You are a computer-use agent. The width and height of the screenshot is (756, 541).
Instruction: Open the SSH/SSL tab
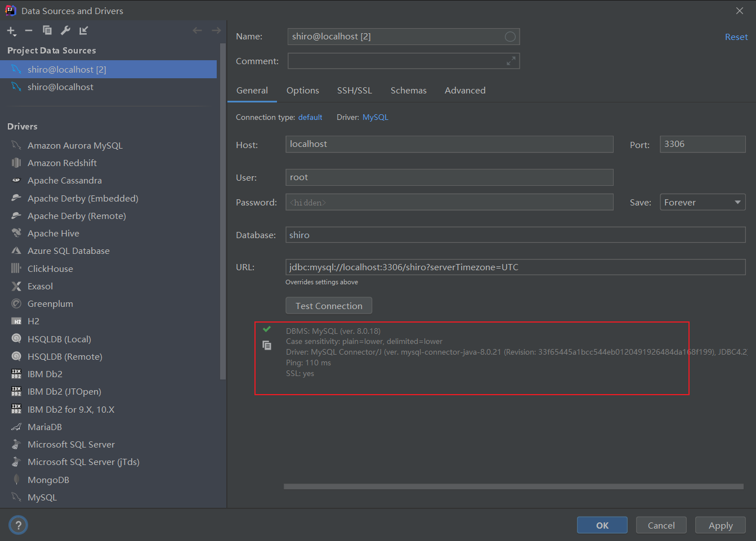354,90
